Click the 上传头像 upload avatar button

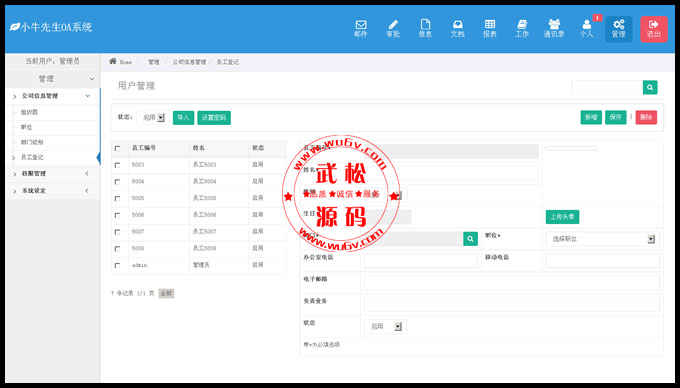coord(562,217)
